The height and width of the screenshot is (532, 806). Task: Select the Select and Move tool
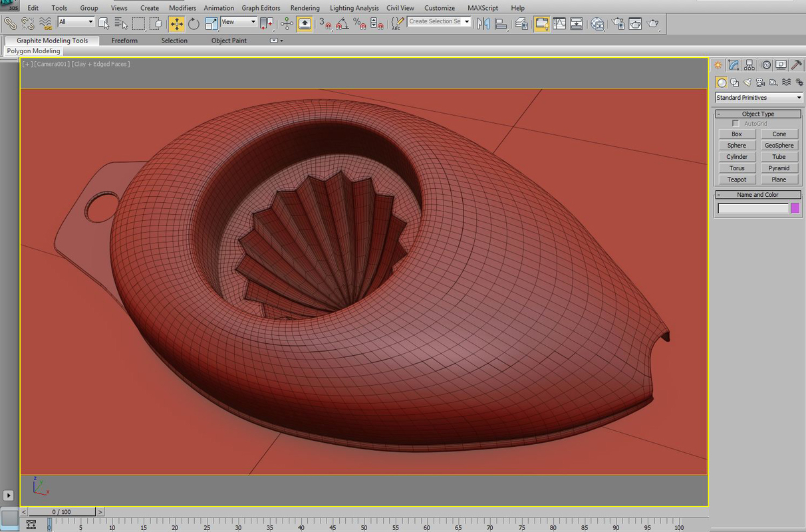178,23
